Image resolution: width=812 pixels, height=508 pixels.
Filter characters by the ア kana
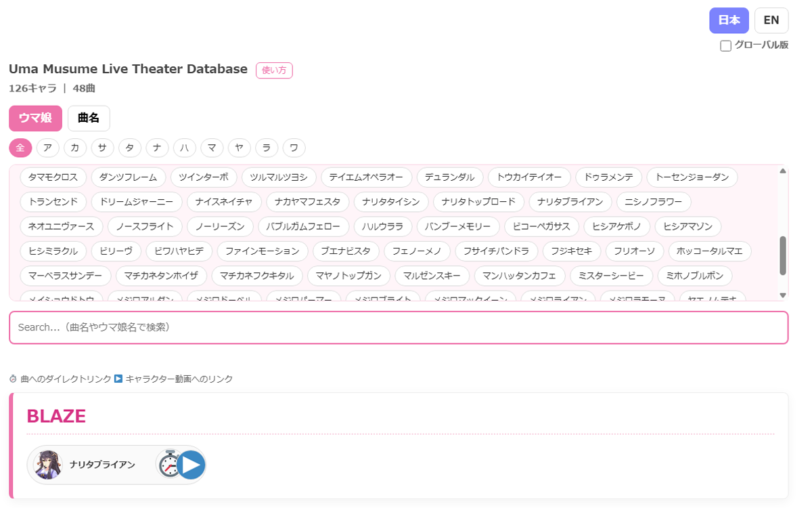click(x=47, y=148)
